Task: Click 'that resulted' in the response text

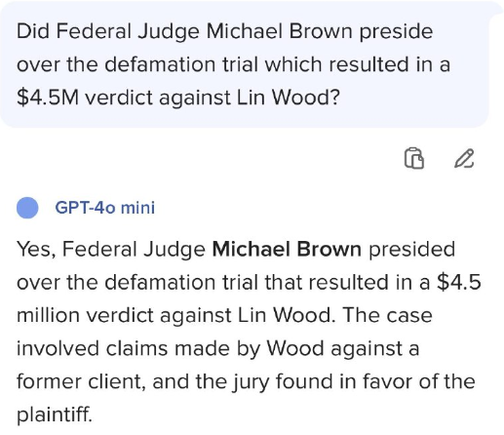Action: [x=327, y=282]
